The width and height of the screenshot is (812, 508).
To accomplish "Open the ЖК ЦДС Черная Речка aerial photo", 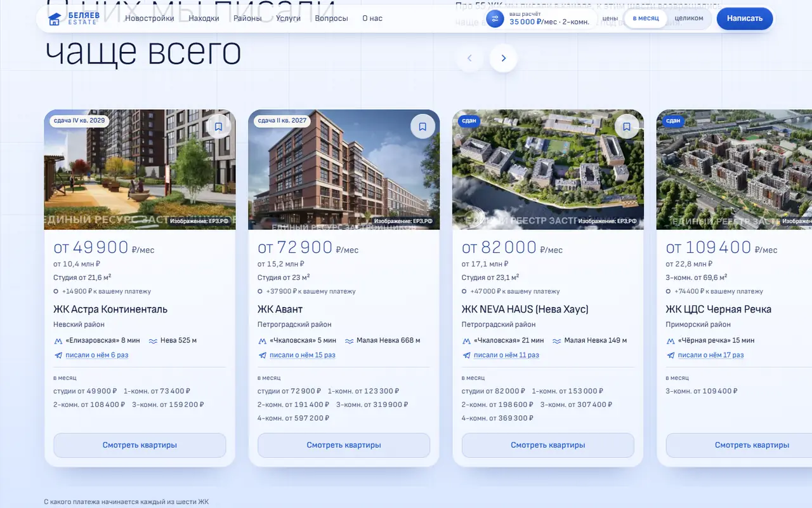I will click(x=734, y=170).
